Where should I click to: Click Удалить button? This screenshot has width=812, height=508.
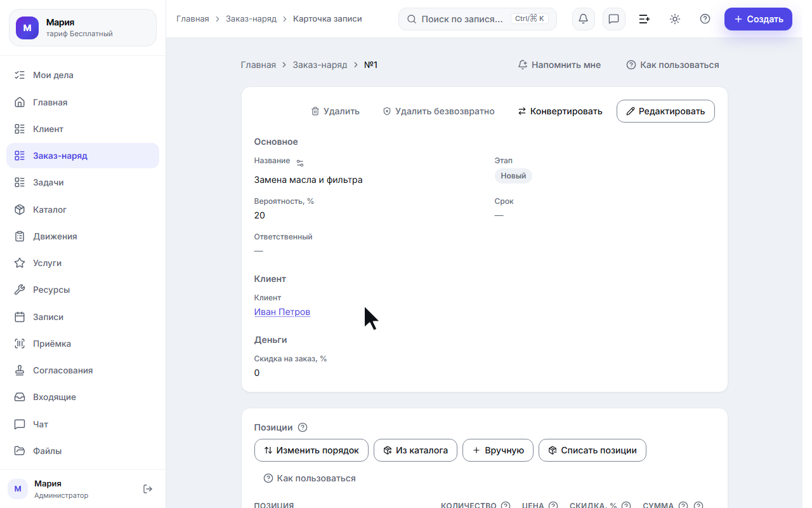coord(335,111)
